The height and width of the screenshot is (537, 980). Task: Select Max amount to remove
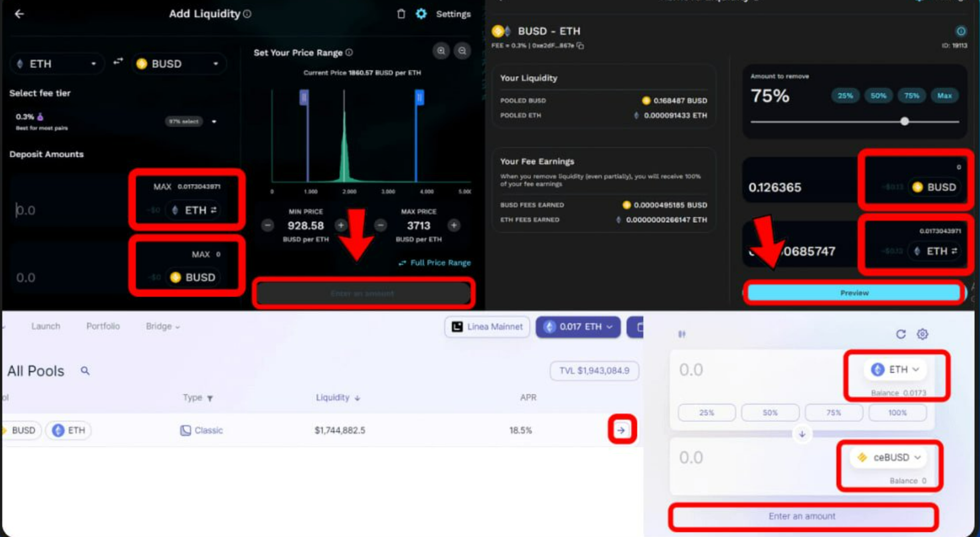click(x=944, y=96)
